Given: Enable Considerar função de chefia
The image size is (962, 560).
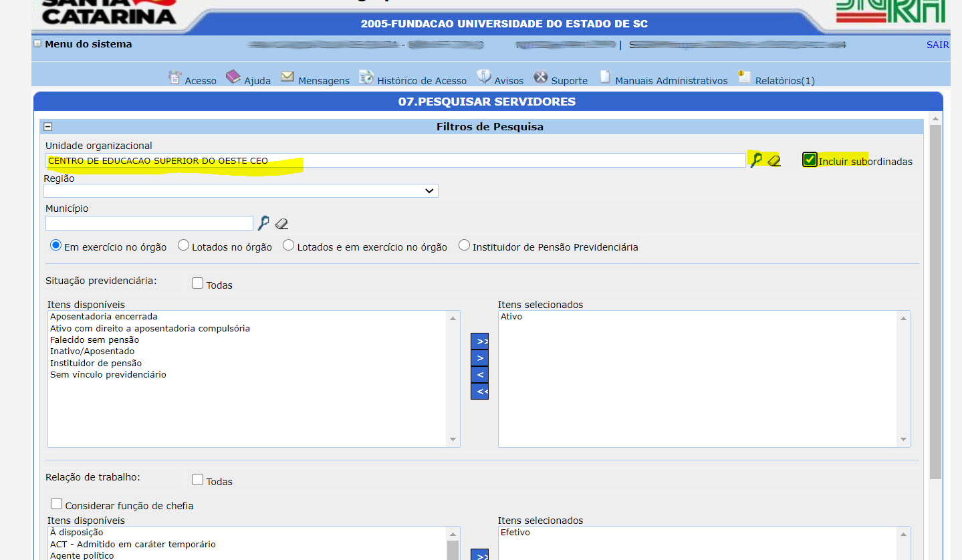Looking at the screenshot, I should coord(57,504).
